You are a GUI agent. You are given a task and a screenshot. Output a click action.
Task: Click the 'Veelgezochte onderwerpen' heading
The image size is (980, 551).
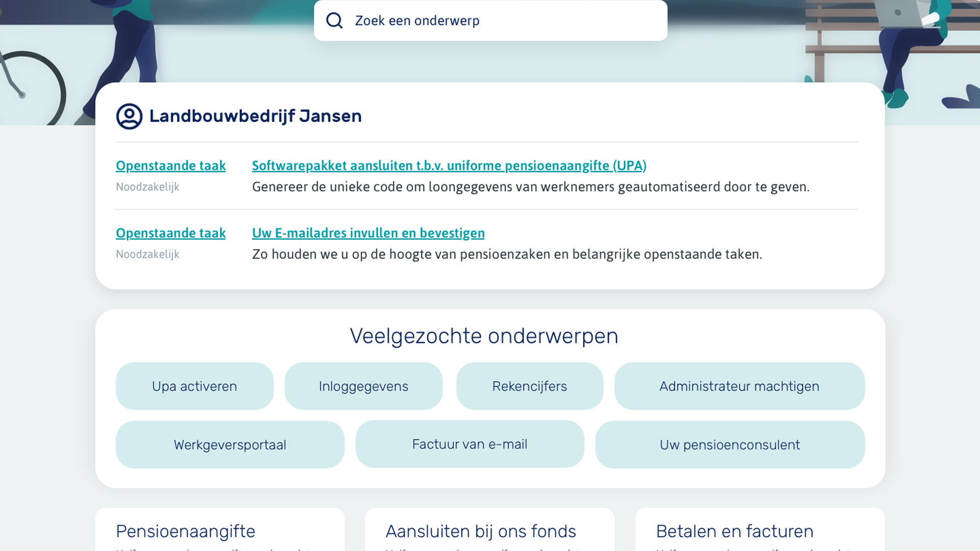484,336
